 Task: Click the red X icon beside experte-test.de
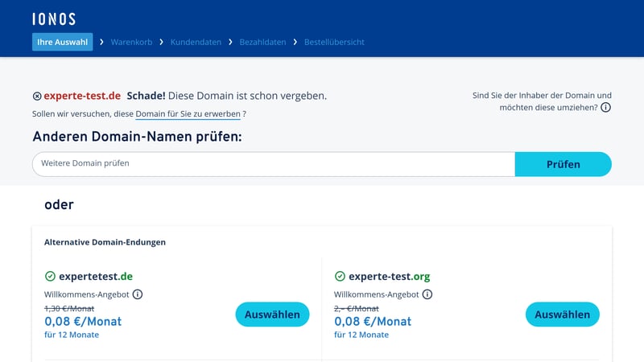point(37,96)
